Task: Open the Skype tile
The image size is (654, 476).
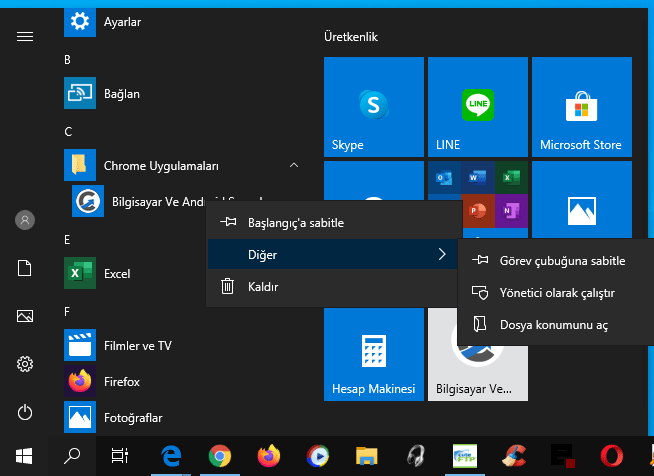Action: click(374, 107)
